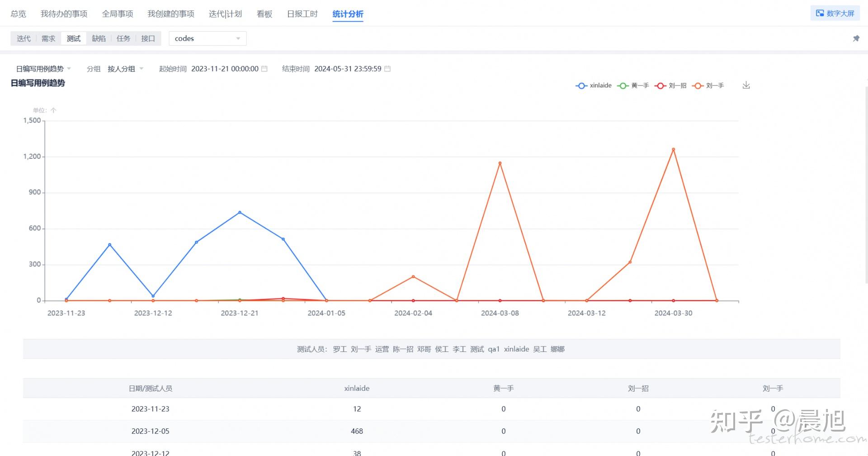This screenshot has height=456, width=868.
Task: Open the end time calendar icon
Action: [x=387, y=69]
